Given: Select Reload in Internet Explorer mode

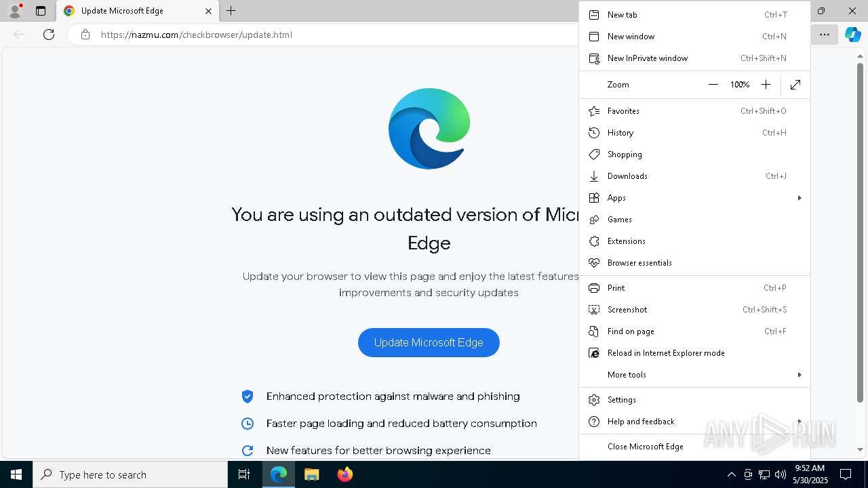Looking at the screenshot, I should point(694,353).
